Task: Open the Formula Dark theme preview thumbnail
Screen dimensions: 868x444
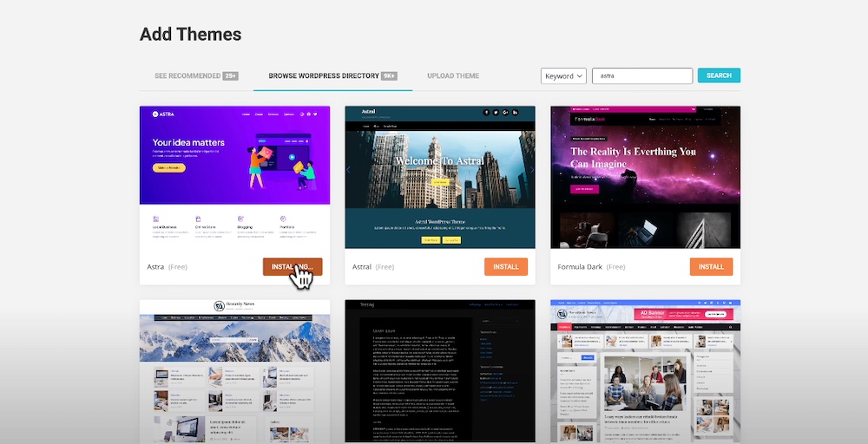Action: click(646, 177)
